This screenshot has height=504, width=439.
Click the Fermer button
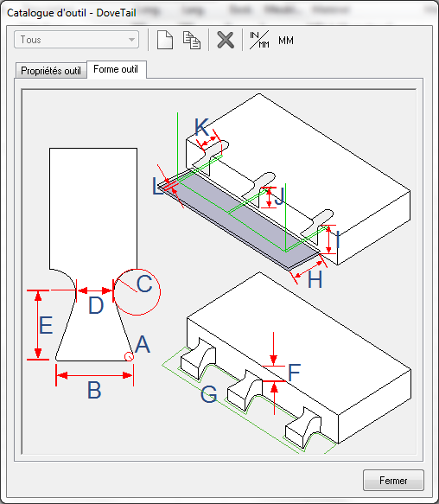[x=393, y=480]
